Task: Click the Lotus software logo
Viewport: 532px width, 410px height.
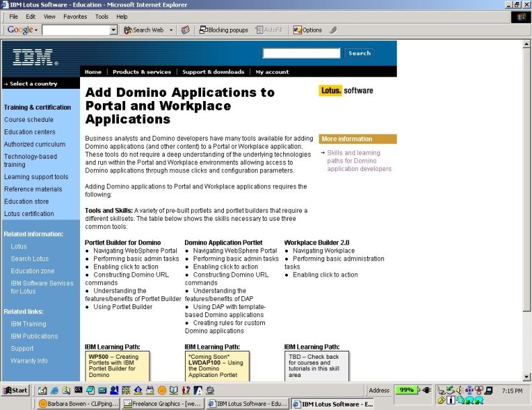Action: click(x=346, y=91)
